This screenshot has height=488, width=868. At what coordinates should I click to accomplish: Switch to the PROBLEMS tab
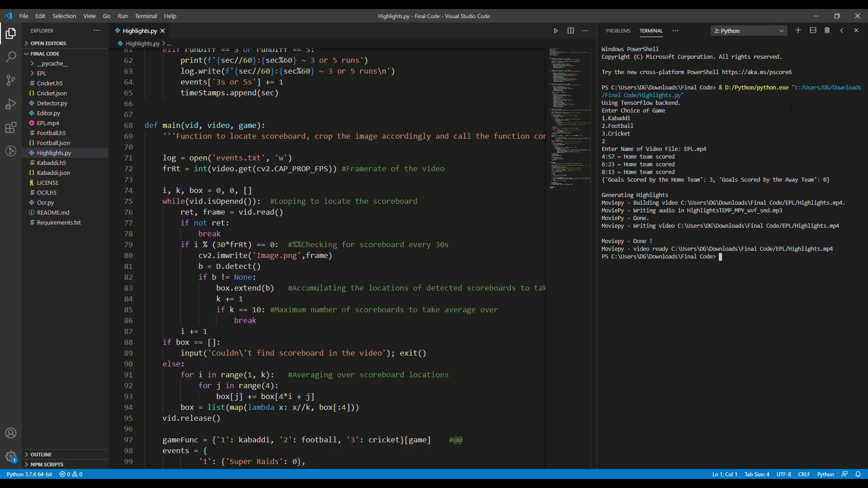(618, 31)
